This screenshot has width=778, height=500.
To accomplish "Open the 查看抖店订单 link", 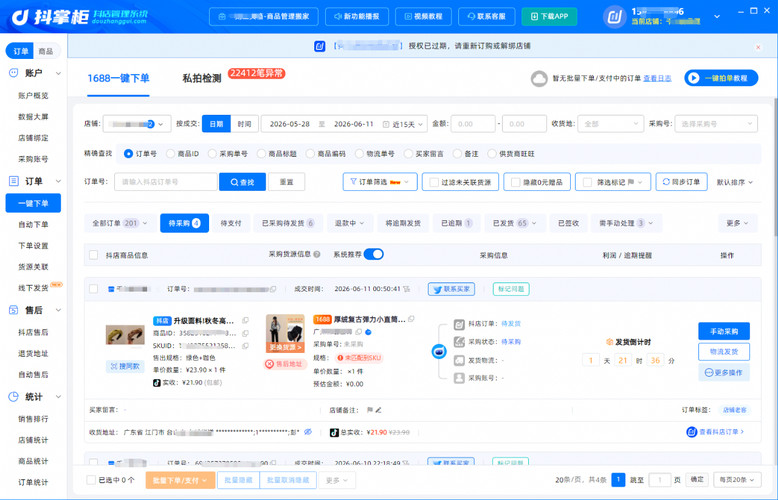I will (x=715, y=432).
